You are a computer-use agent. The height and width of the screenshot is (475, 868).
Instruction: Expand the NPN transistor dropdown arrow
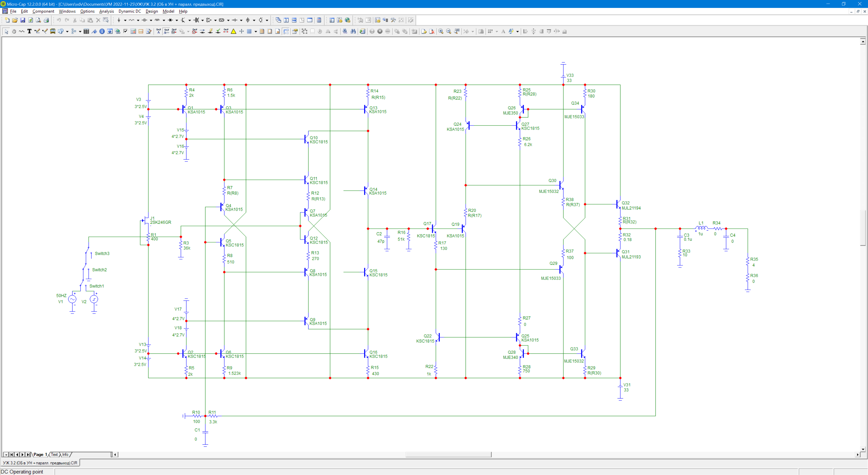pyautogui.click(x=190, y=20)
